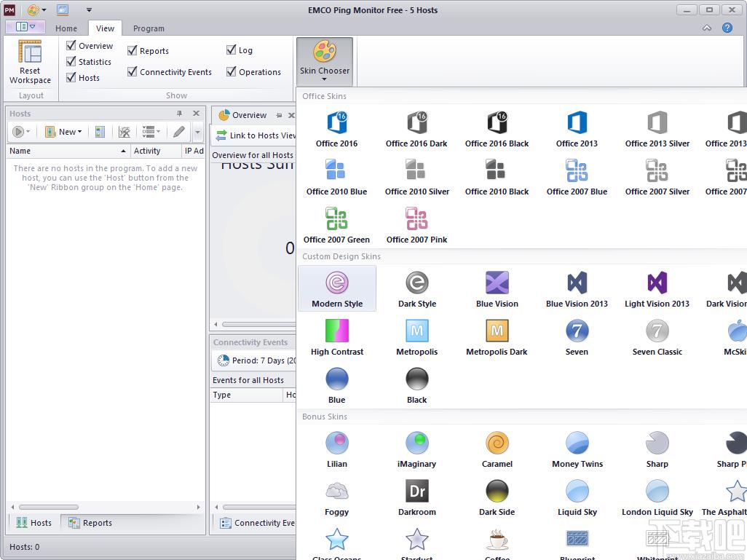Click Reset Workspace button
Image resolution: width=747 pixels, height=560 pixels.
tap(30, 63)
